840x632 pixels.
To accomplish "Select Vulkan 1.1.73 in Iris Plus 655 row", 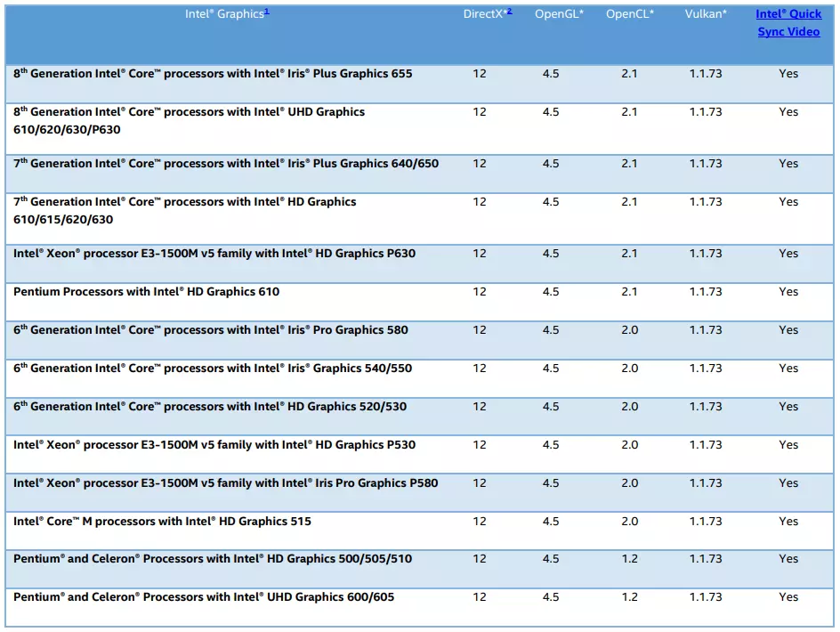I will 706,74.
